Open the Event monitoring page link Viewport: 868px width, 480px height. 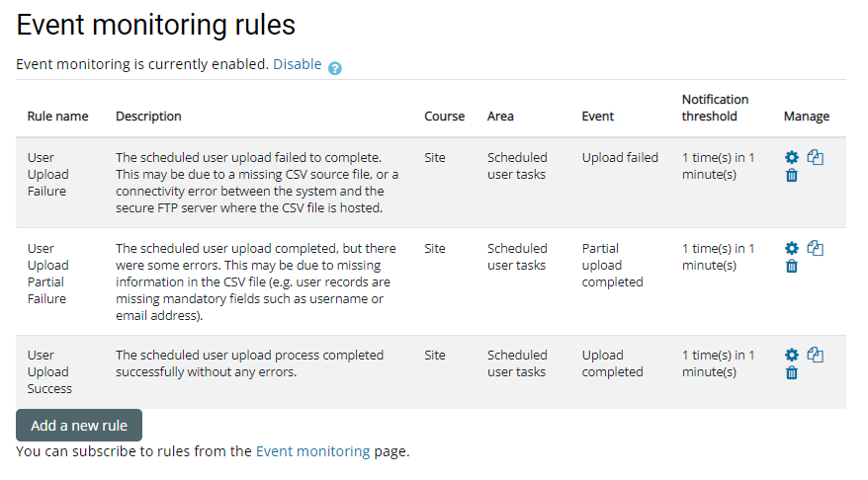pyautogui.click(x=313, y=451)
